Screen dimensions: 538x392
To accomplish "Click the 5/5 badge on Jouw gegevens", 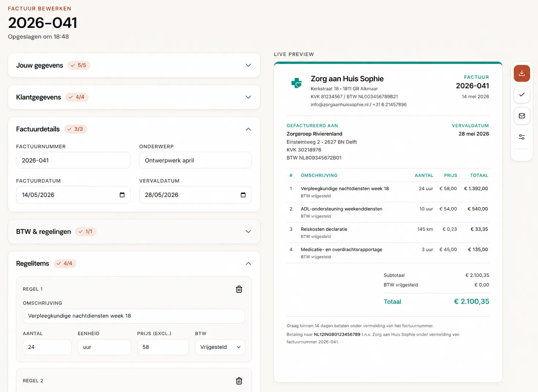I will pos(79,65).
